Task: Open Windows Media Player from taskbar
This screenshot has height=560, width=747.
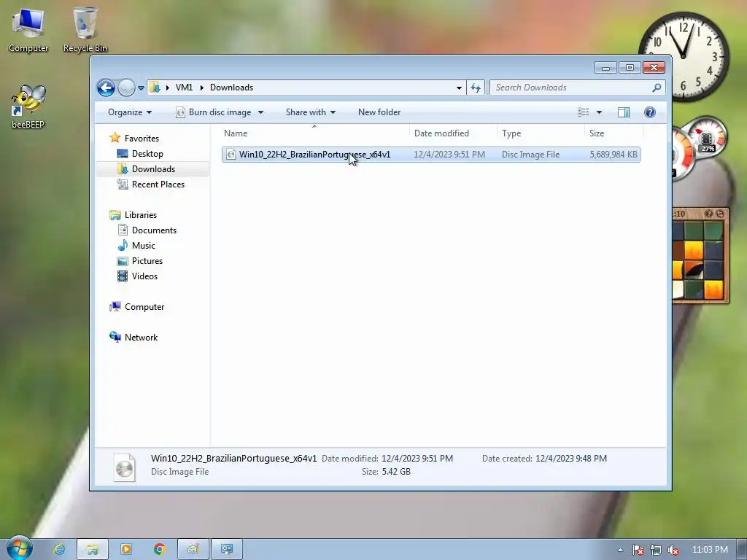Action: tap(126, 550)
